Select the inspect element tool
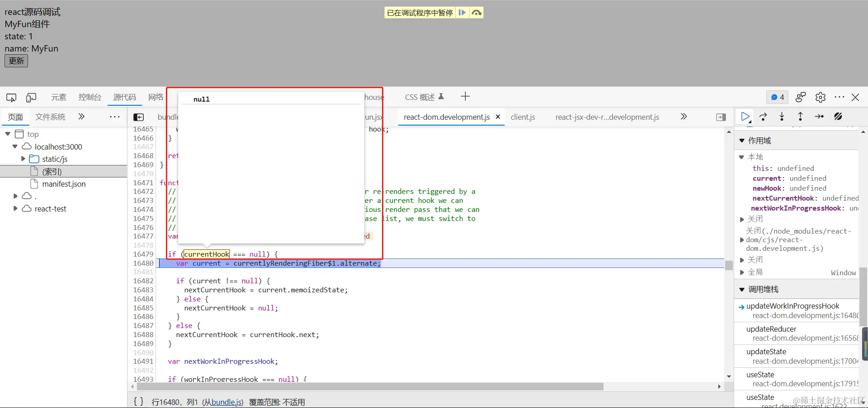The height and width of the screenshot is (408, 868). click(11, 97)
